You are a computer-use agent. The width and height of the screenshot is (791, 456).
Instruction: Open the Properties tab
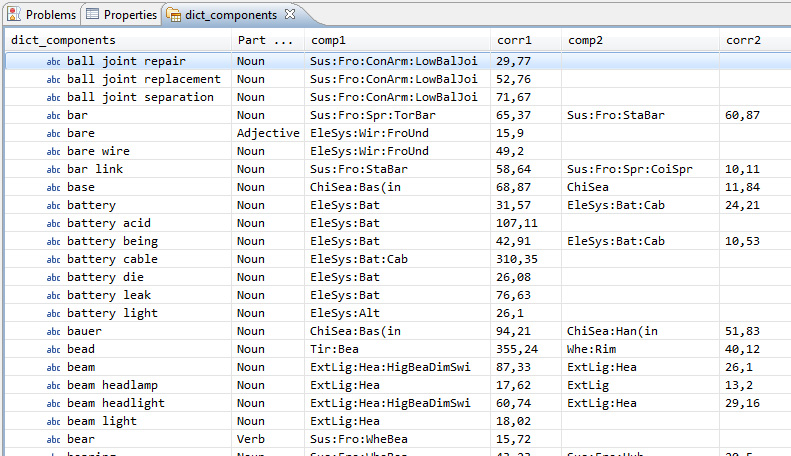click(130, 15)
